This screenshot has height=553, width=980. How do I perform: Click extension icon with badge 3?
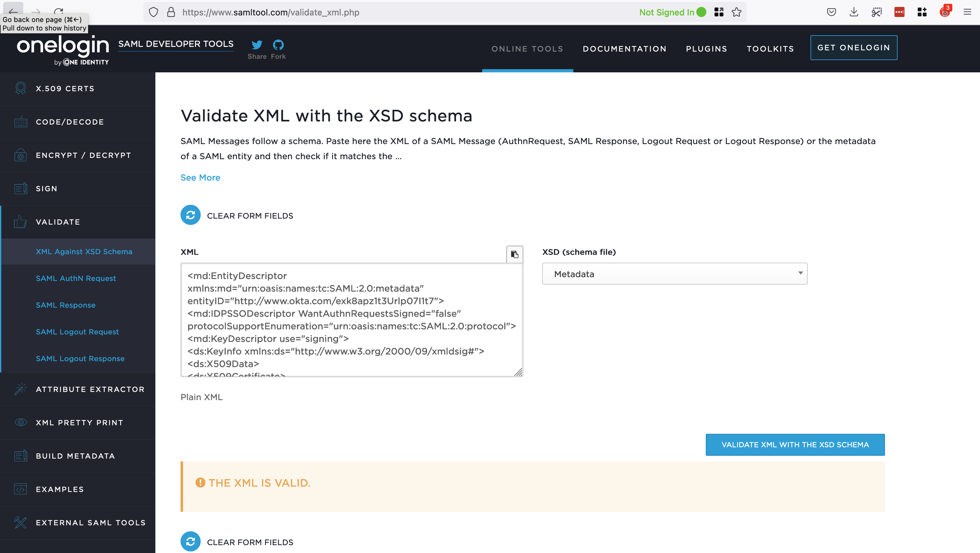[x=945, y=11]
